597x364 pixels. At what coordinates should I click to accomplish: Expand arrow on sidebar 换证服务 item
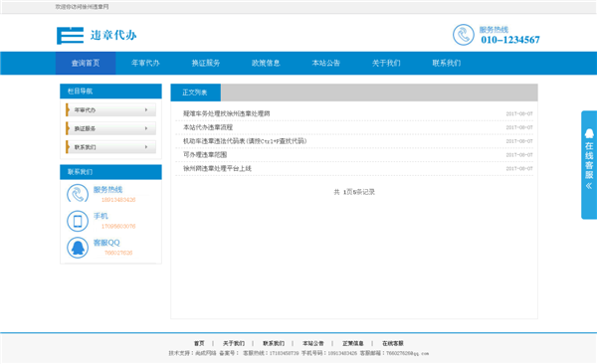146,128
